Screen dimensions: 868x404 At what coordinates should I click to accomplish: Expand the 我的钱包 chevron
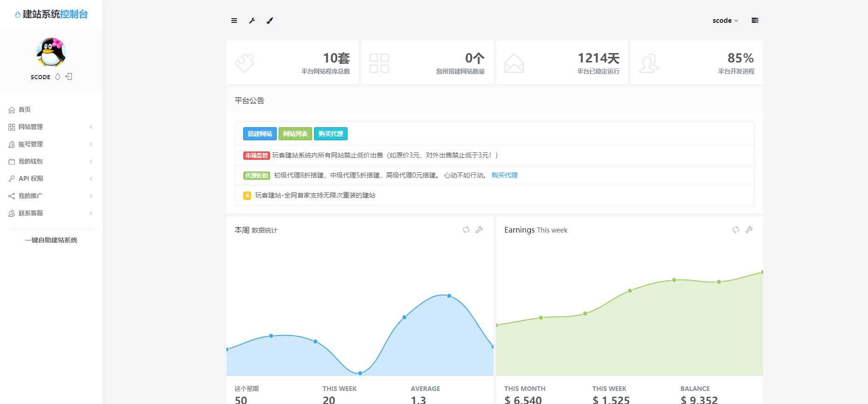[91, 161]
